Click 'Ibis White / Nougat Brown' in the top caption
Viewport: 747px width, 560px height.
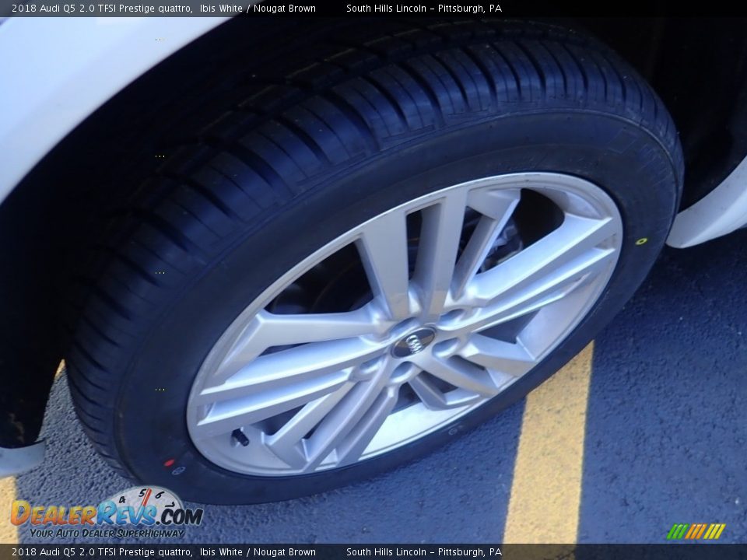point(258,9)
